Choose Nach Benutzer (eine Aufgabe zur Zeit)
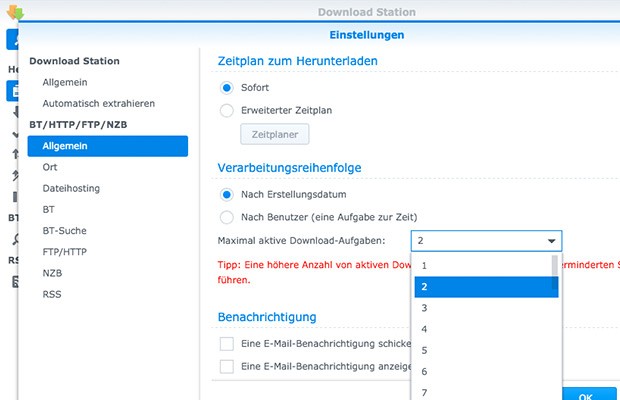This screenshot has width=620, height=400. pyautogui.click(x=227, y=217)
